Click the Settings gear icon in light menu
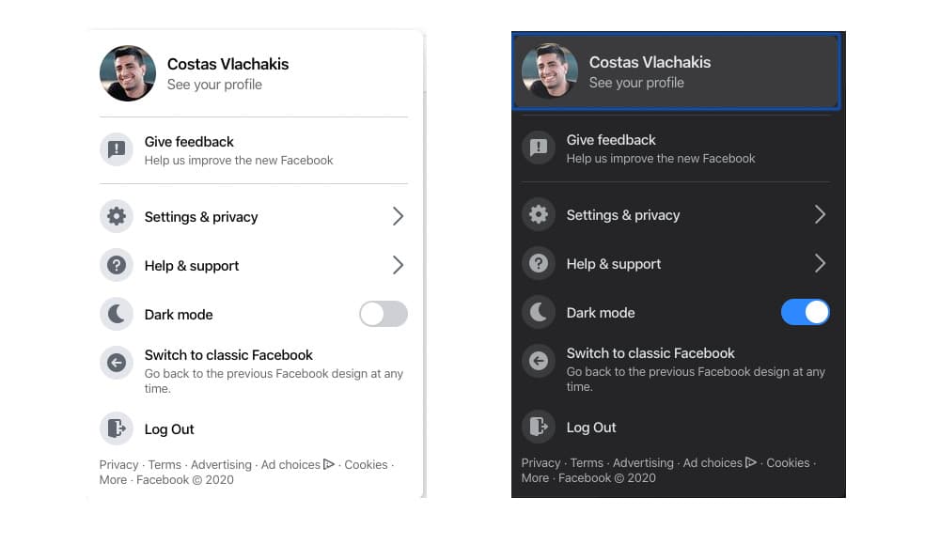 (117, 217)
